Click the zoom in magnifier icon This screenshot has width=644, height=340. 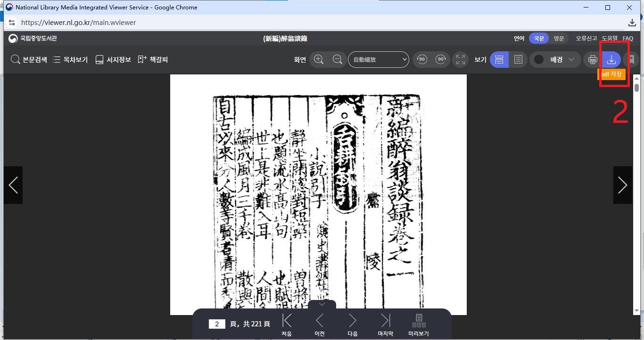pos(319,59)
